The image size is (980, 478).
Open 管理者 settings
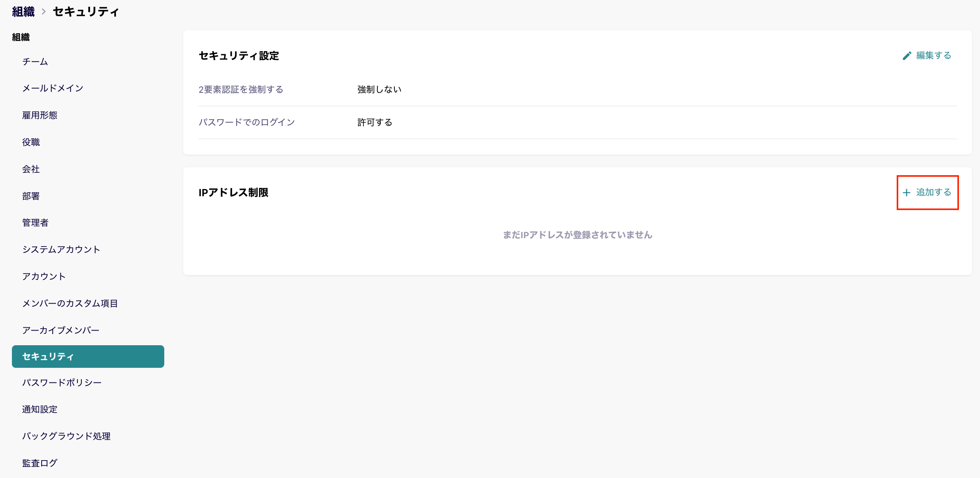pos(35,222)
